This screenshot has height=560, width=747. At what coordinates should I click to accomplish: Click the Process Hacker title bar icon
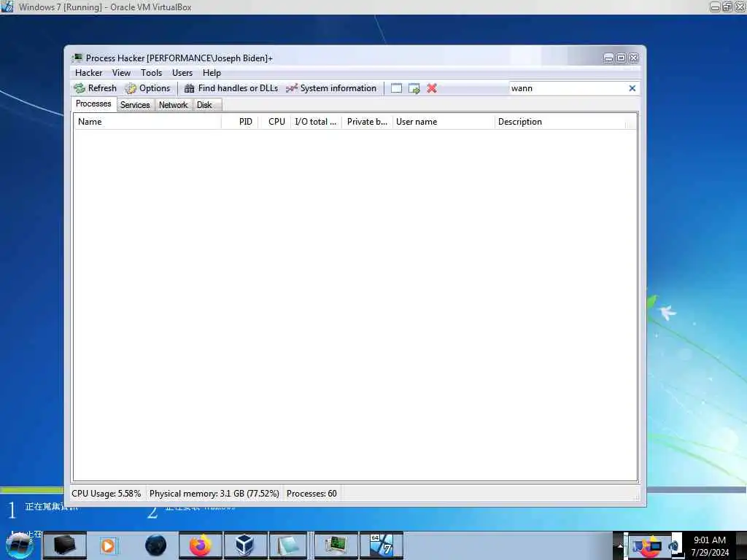(x=77, y=58)
